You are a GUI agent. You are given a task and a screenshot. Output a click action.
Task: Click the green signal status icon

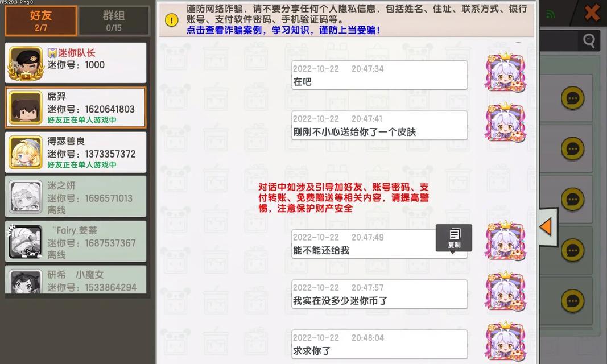pyautogui.click(x=550, y=15)
